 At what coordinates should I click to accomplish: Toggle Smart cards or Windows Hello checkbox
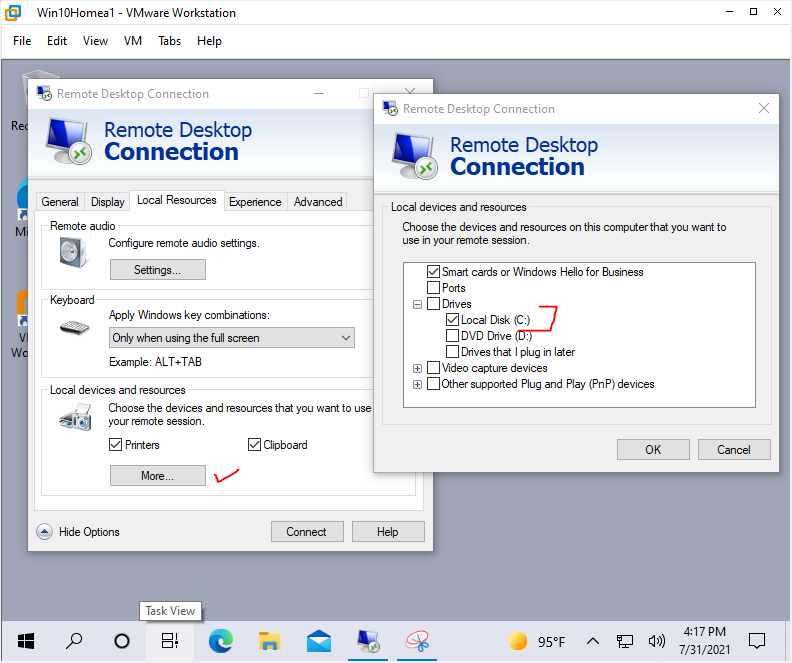coord(433,272)
